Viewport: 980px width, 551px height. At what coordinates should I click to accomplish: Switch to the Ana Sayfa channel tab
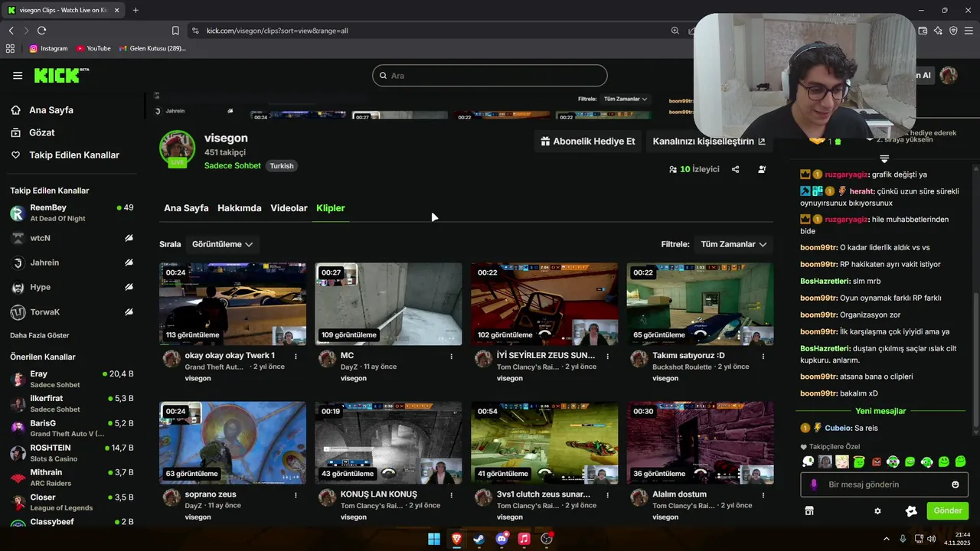coord(186,208)
